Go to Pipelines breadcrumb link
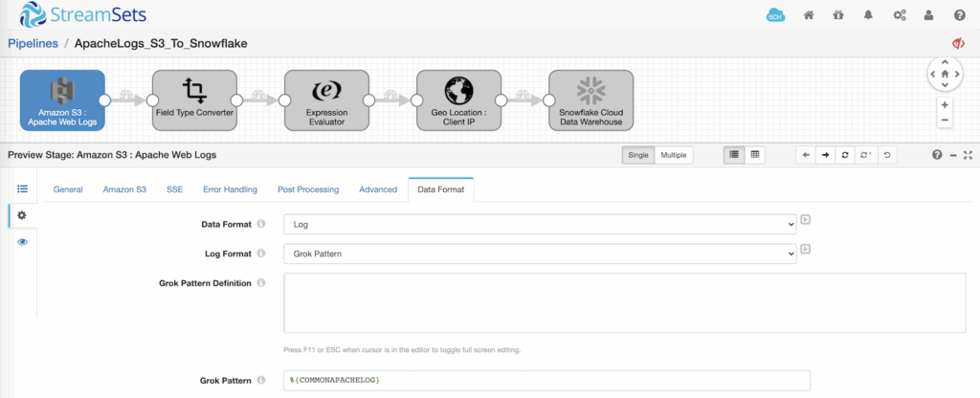This screenshot has width=980, height=398. point(33,43)
